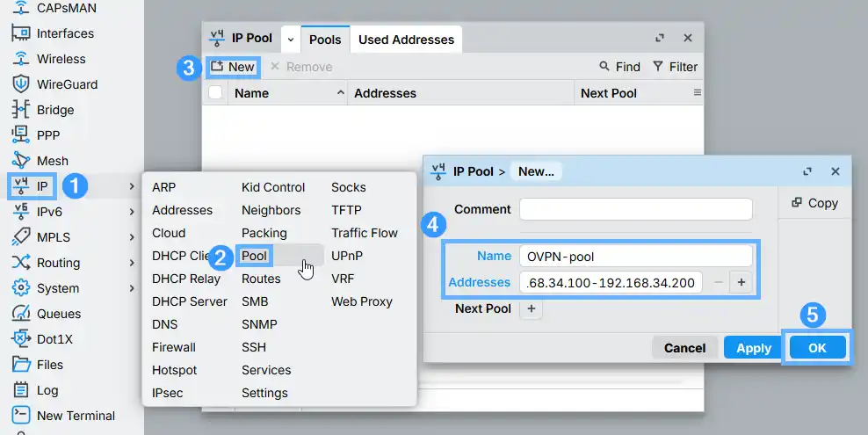
Task: Click Apply in the New pool dialog
Action: (754, 347)
